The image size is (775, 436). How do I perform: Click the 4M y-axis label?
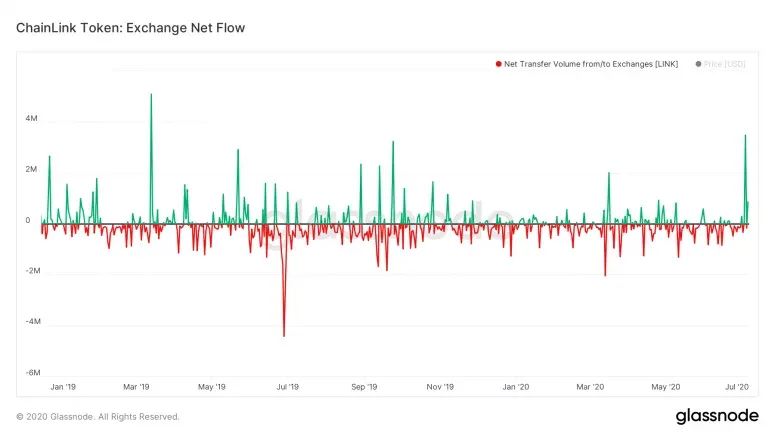coord(31,118)
